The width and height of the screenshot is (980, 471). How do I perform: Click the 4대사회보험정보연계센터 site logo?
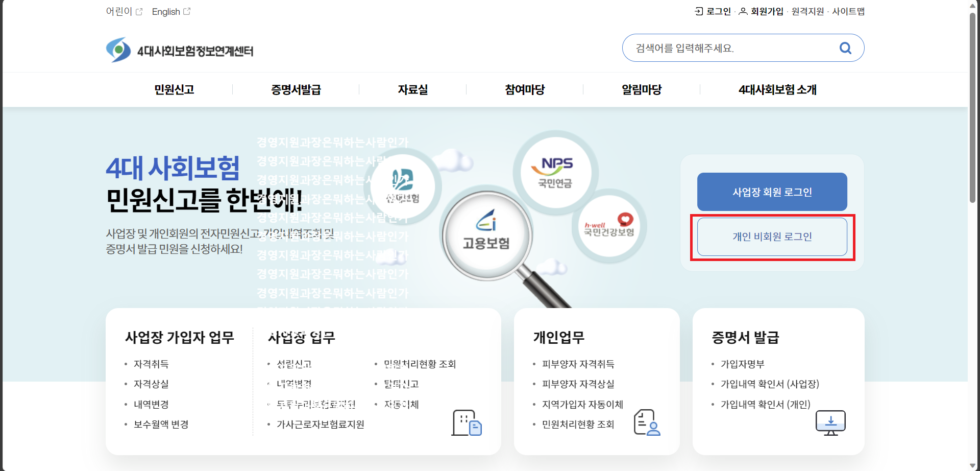pos(180,49)
